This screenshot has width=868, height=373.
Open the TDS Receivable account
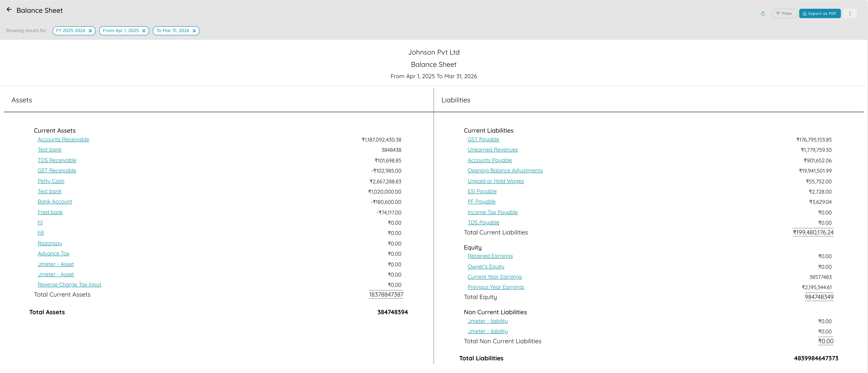click(57, 160)
